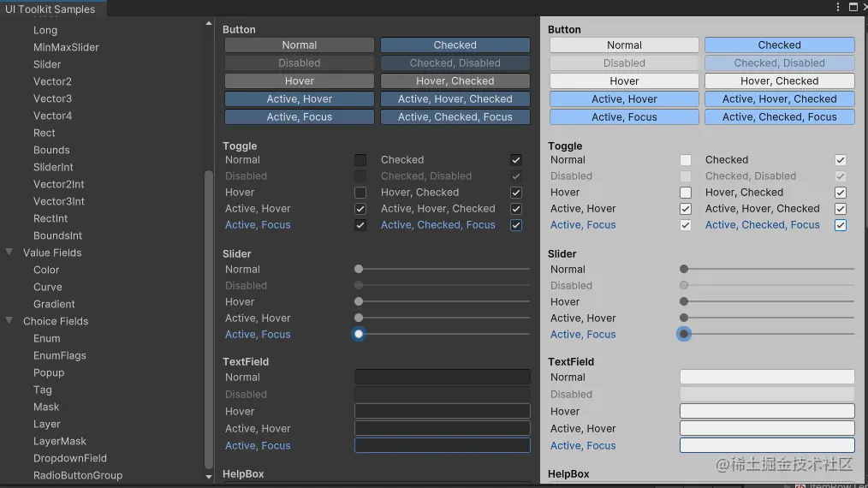Select the RadioButtonGroup entry in sidebar
This screenshot has height=488, width=868.
[x=78, y=475]
